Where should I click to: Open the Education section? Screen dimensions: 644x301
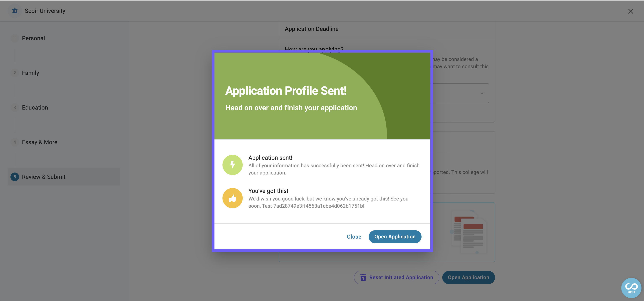click(35, 108)
